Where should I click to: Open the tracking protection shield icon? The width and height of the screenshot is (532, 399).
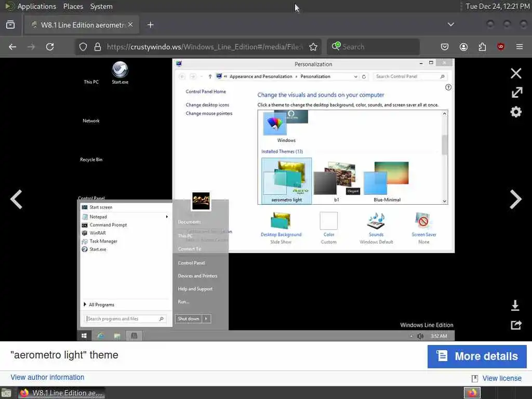click(x=83, y=47)
